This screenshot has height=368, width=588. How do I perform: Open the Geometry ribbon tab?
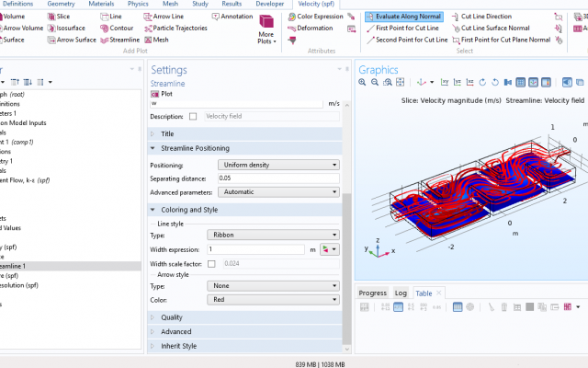(x=61, y=4)
